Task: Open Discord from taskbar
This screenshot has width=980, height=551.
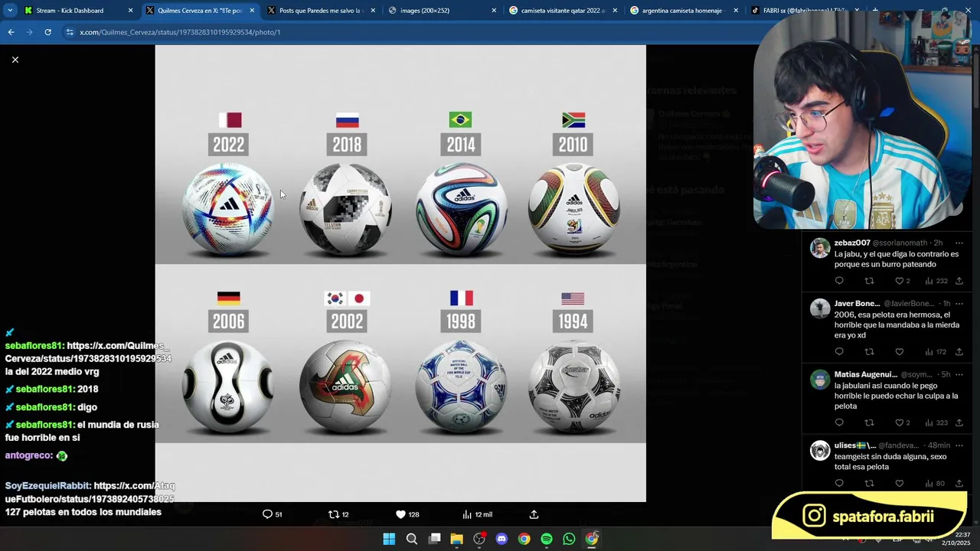Action: pyautogui.click(x=501, y=539)
